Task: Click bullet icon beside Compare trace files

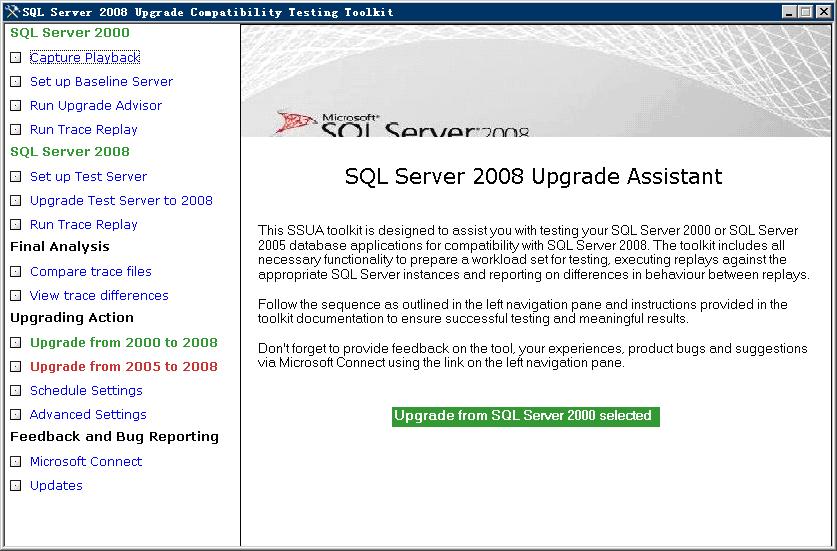Action: 16,272
